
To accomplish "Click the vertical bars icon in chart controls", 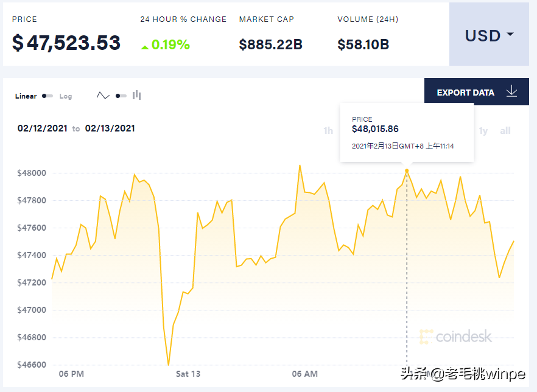I will tap(136, 96).
